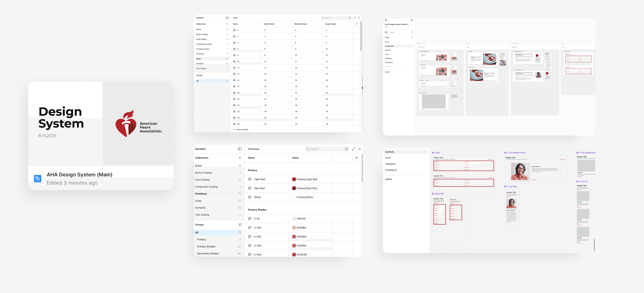This screenshot has height=293, width=644.
Task: Click Create variable button
Action: tap(241, 130)
